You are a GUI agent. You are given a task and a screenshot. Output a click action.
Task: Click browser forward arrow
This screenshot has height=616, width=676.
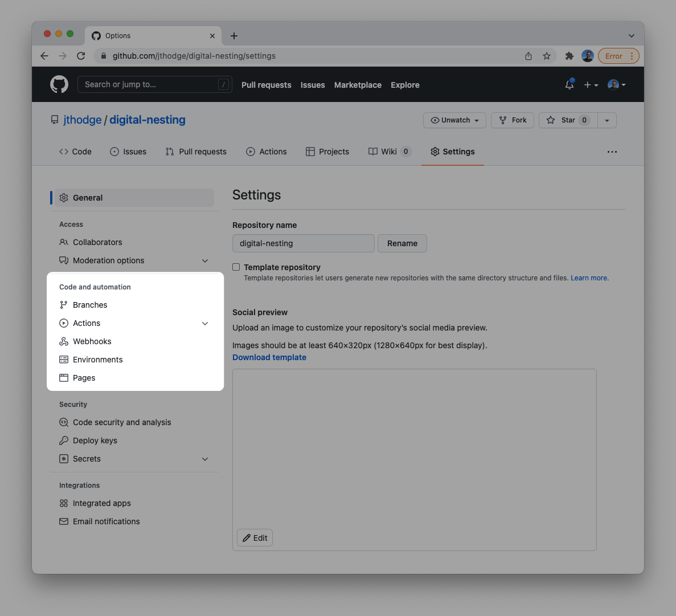click(63, 56)
